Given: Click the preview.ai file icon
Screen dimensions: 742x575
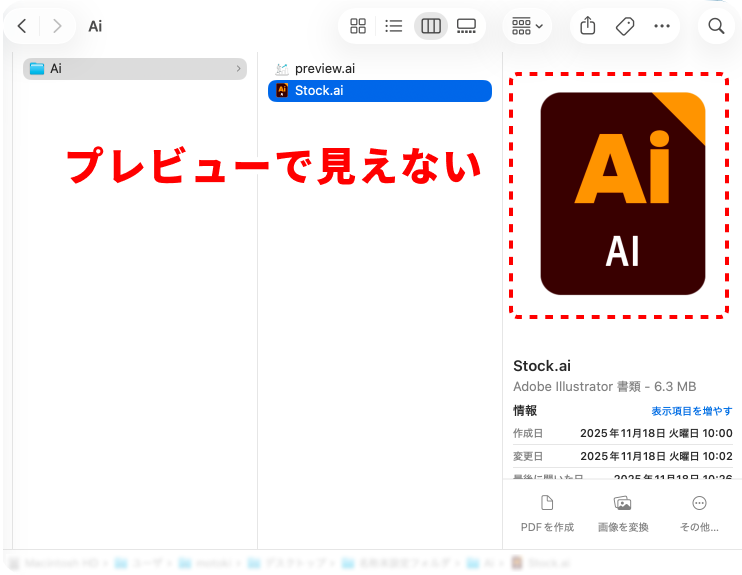Looking at the screenshot, I should [x=282, y=69].
